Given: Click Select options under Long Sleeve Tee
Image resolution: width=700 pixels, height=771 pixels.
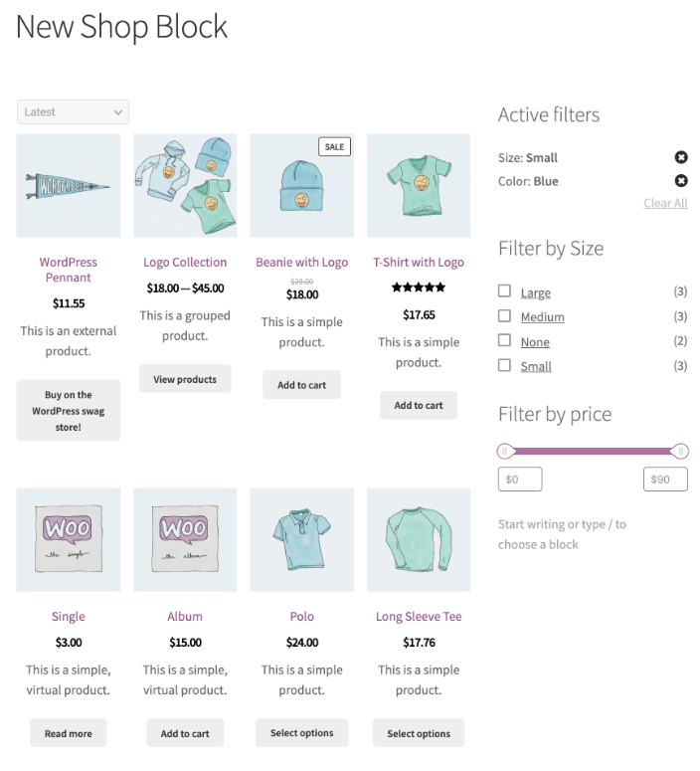Looking at the screenshot, I should [419, 733].
